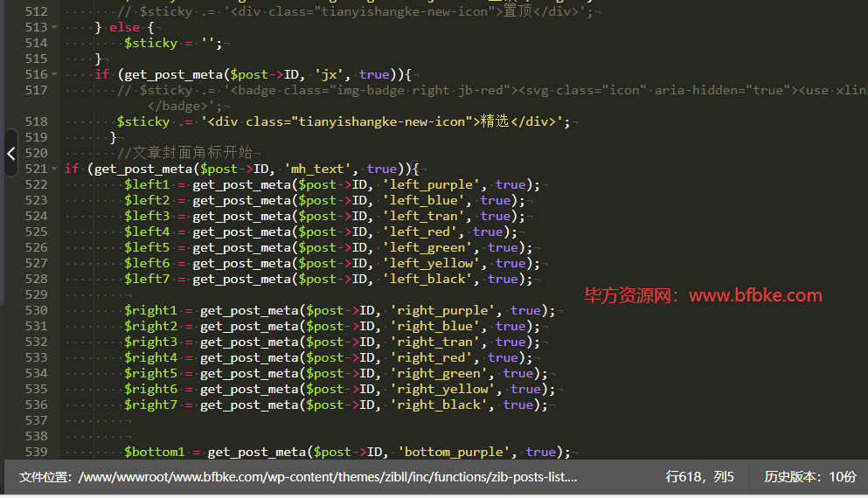868x498 pixels.
Task: Click line number 522 in the gutter
Action: tap(36, 184)
